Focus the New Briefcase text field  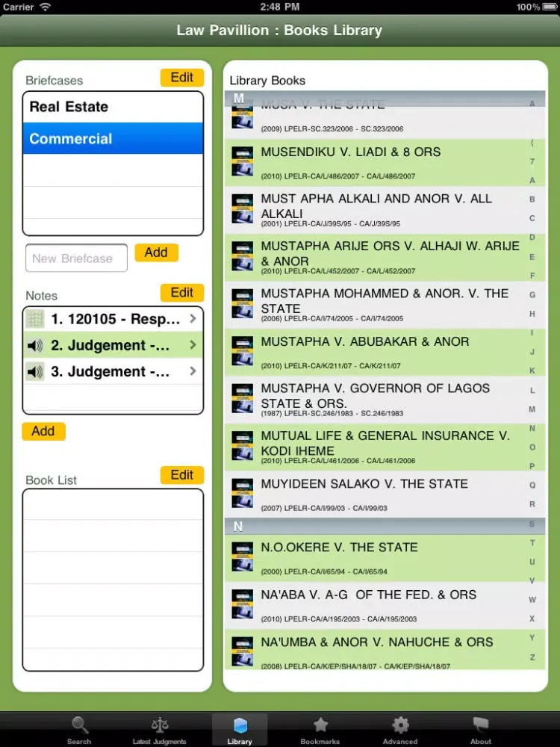(77, 258)
